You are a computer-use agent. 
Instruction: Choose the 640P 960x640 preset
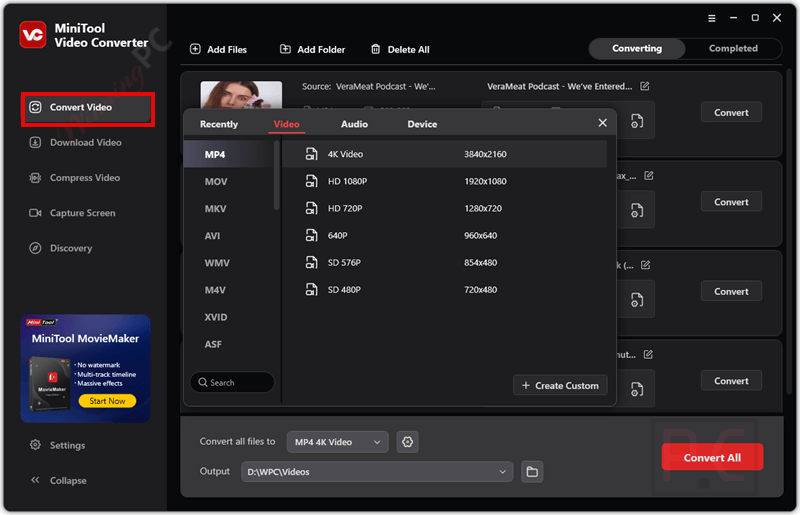click(444, 235)
